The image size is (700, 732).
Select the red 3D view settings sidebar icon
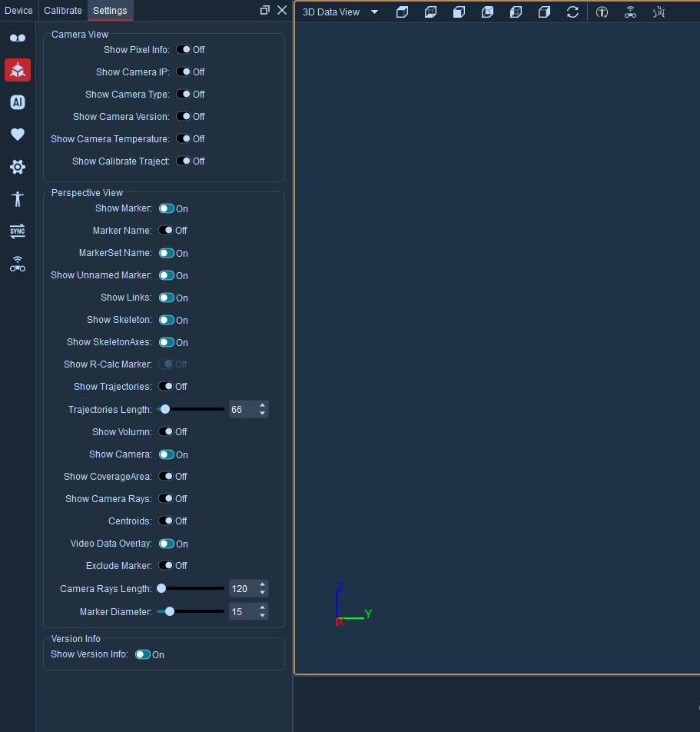18,70
